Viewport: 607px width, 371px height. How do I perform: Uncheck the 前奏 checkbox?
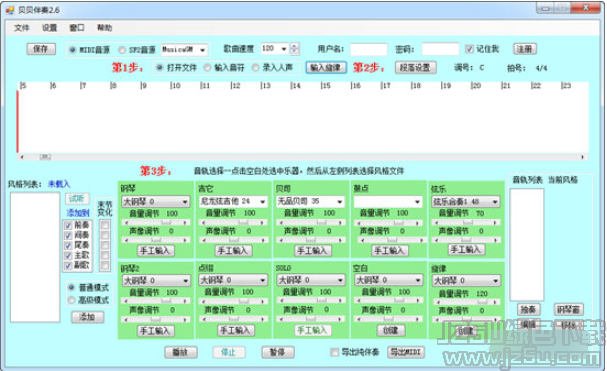coord(69,225)
